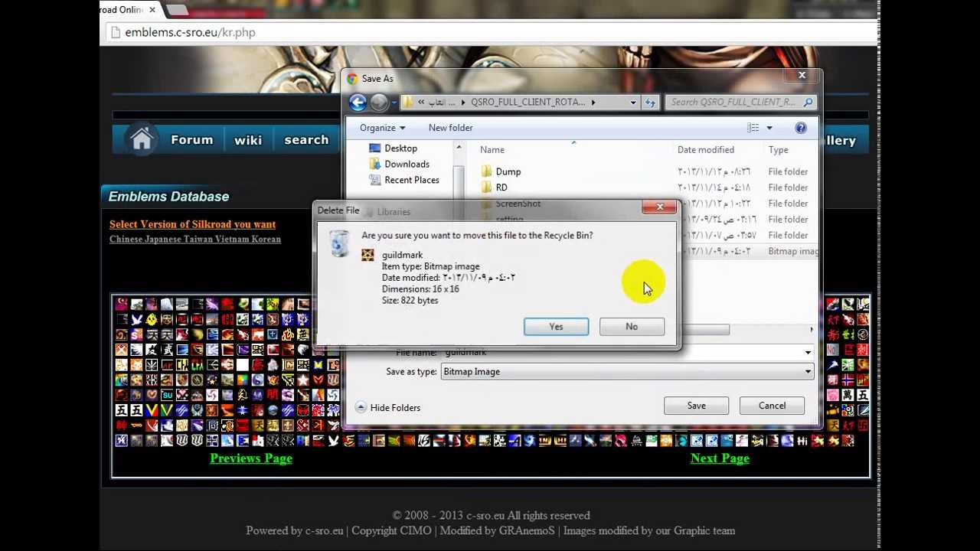The height and width of the screenshot is (551, 980).
Task: Open the Save as type dropdown
Action: coord(628,372)
